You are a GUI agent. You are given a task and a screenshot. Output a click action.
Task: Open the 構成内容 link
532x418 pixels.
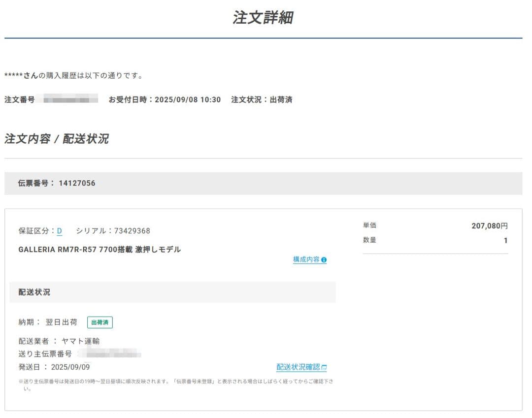tap(306, 259)
